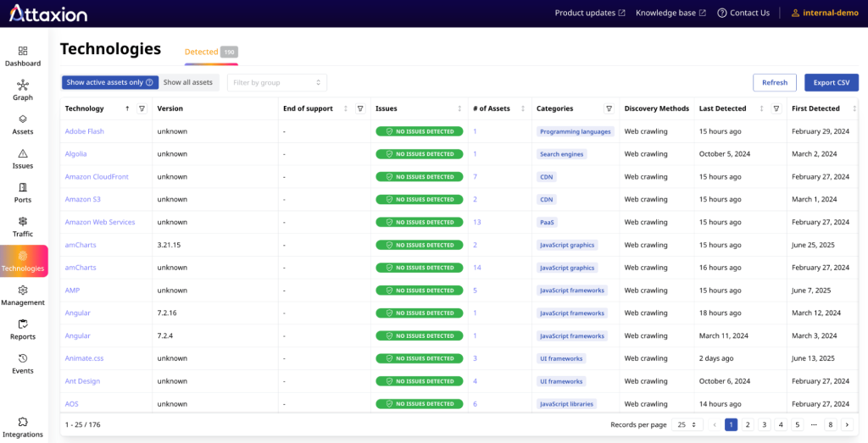Image resolution: width=868 pixels, height=443 pixels.
Task: Jump to page 8 of results
Action: click(831, 424)
